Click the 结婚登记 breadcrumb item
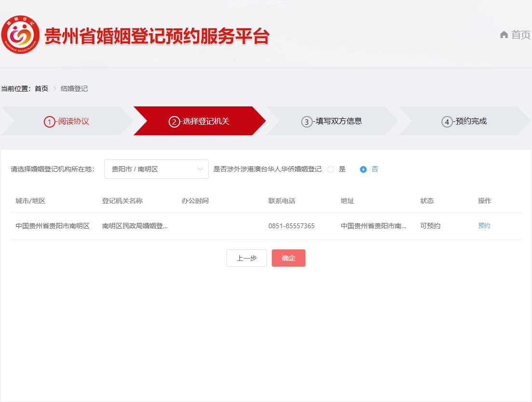The height and width of the screenshot is (402, 532). point(74,89)
